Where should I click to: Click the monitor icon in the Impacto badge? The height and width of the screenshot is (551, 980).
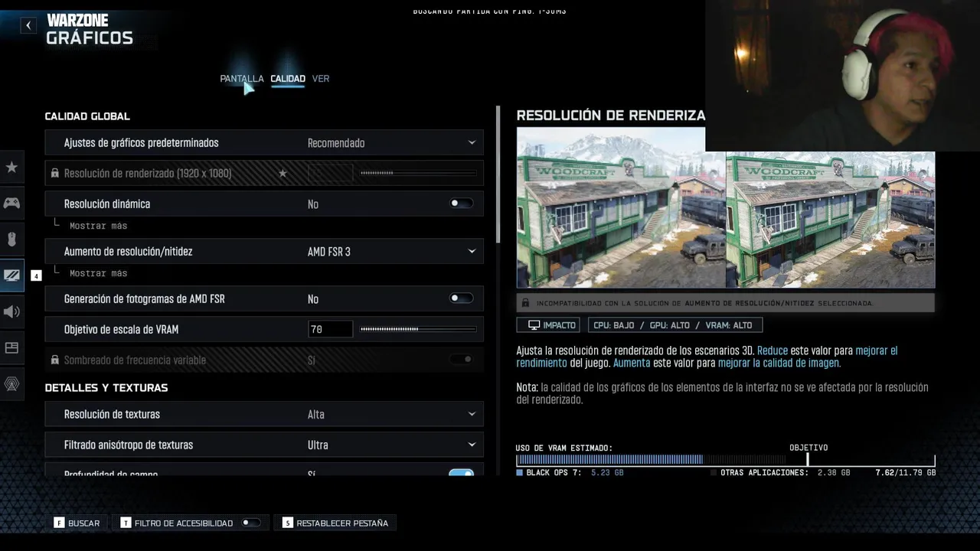(x=534, y=325)
